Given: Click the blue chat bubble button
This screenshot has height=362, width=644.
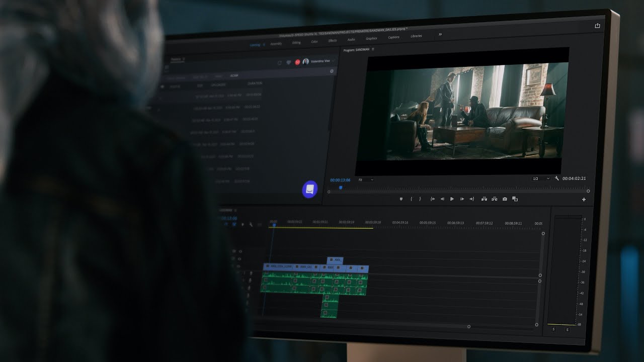Looking at the screenshot, I should (310, 190).
